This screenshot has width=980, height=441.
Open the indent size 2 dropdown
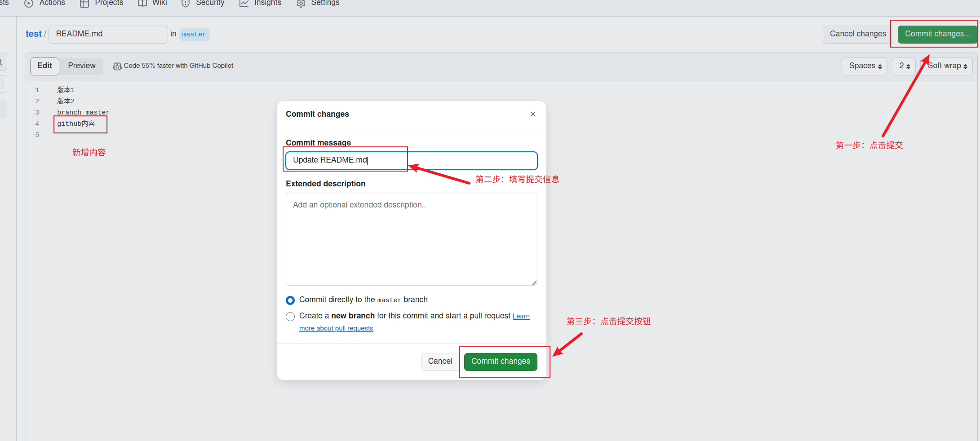[x=904, y=66]
